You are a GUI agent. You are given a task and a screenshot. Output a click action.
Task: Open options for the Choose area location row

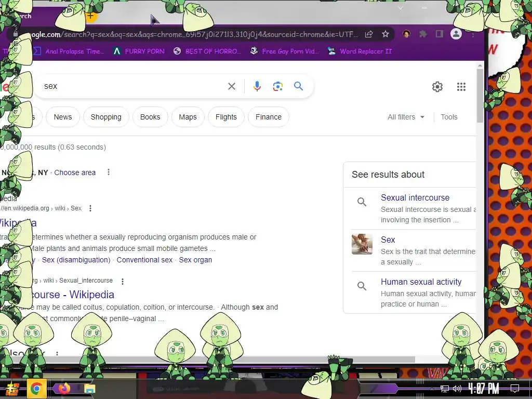click(109, 172)
